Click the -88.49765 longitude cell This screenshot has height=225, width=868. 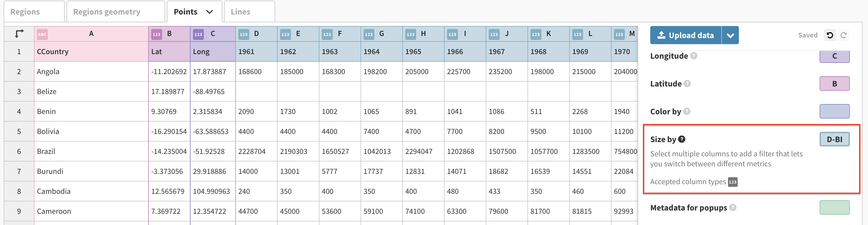[213, 91]
